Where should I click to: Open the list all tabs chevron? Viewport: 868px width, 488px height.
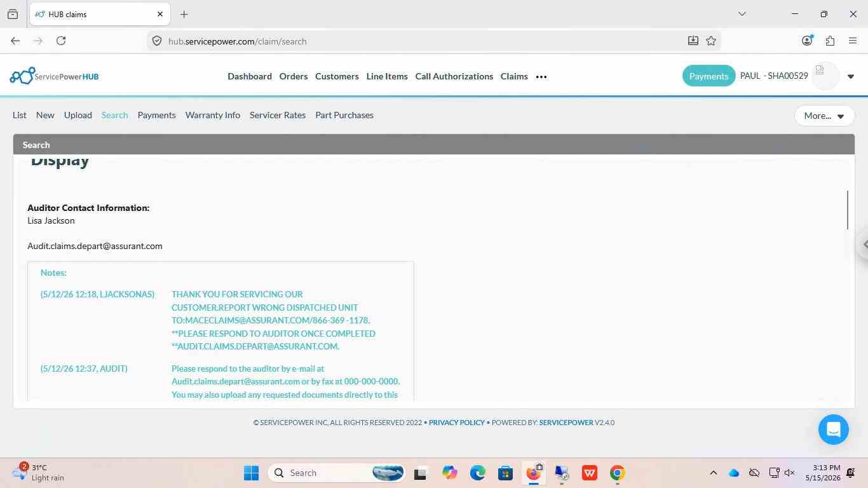[x=742, y=14]
